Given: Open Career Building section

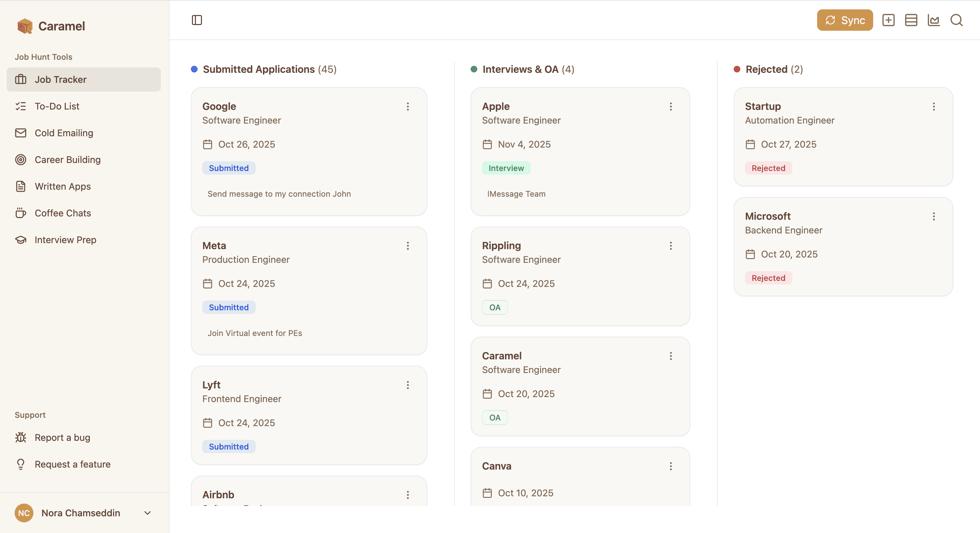Looking at the screenshot, I should click(84, 160).
